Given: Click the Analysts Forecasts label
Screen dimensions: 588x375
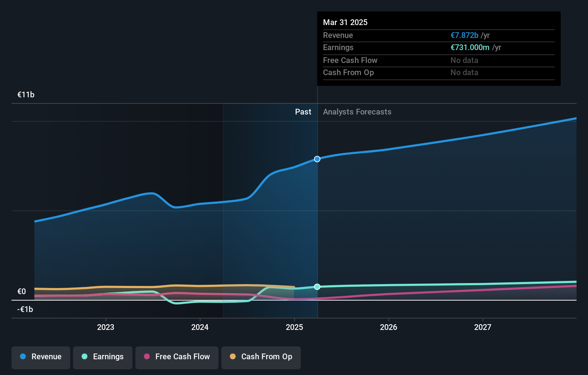Looking at the screenshot, I should click(x=357, y=112).
